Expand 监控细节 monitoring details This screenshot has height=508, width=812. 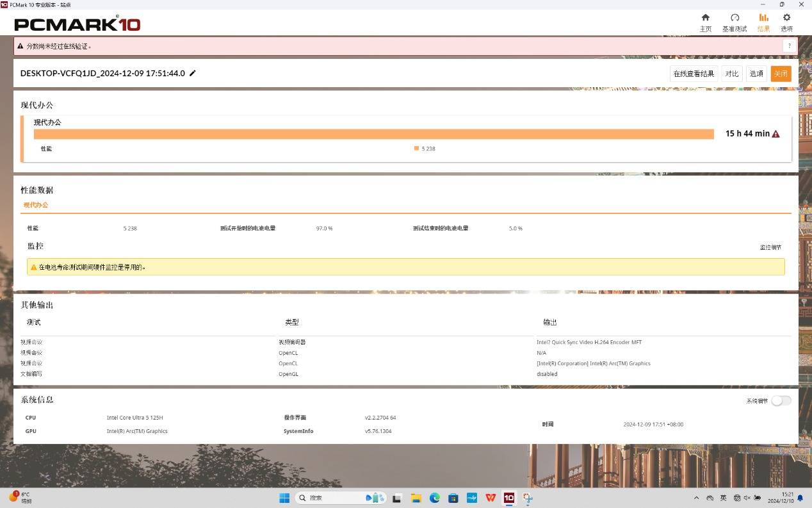click(x=770, y=247)
